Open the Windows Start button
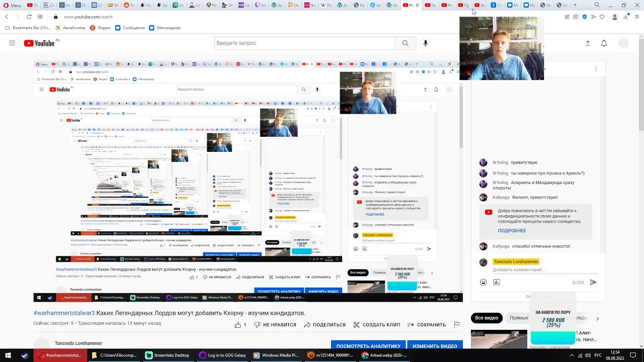Screen dimensions: 644x362 pos(9,355)
